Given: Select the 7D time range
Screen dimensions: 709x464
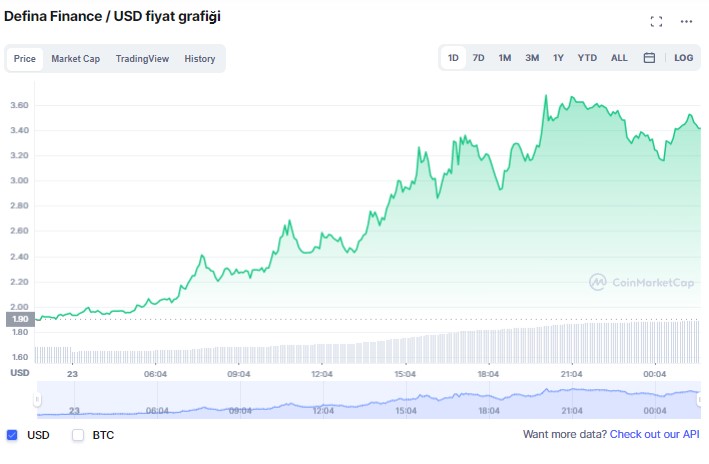Looking at the screenshot, I should point(478,58).
